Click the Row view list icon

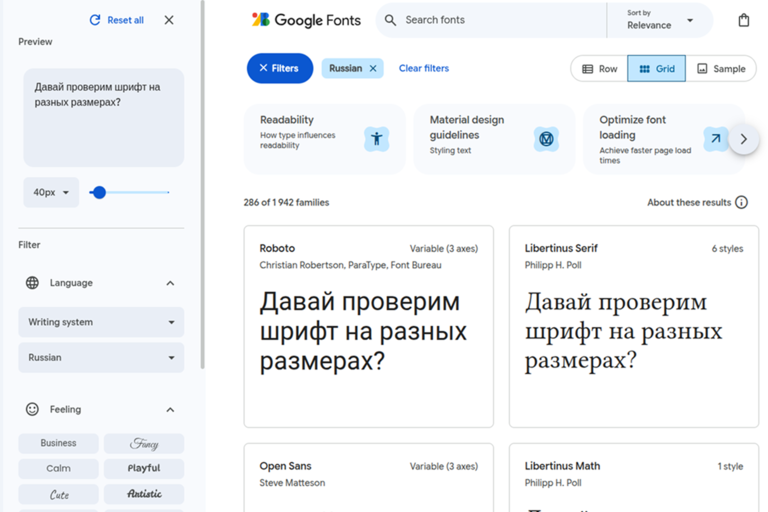coord(588,69)
